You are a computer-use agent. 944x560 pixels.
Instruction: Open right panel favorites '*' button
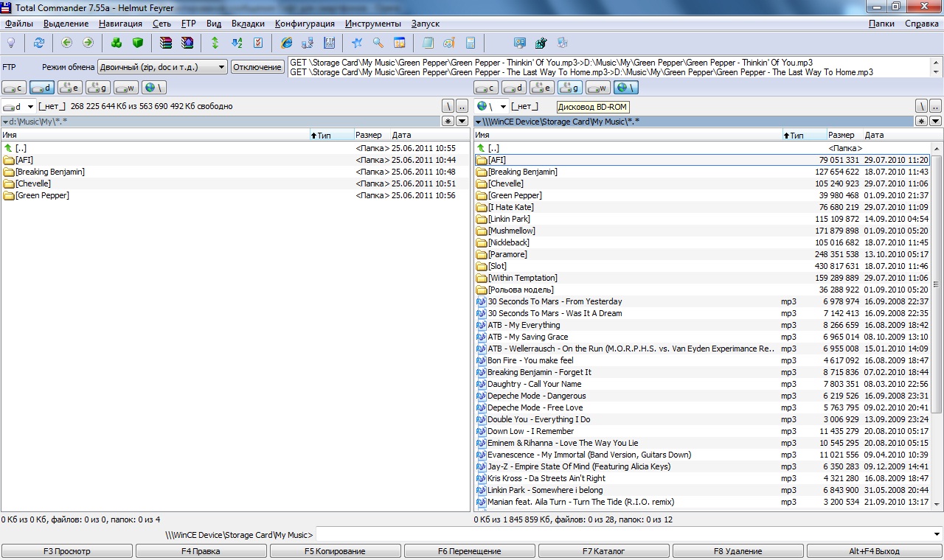pos(922,121)
